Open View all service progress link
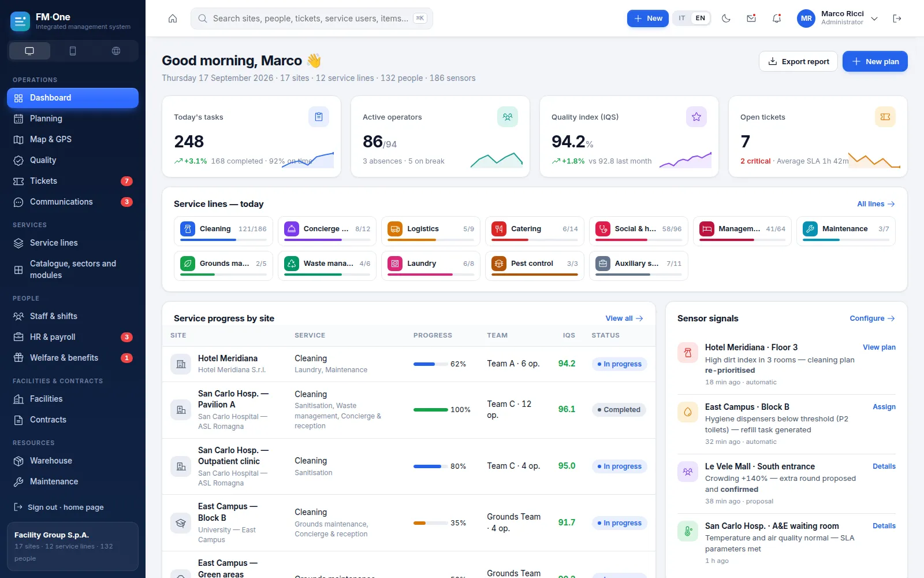 624,318
